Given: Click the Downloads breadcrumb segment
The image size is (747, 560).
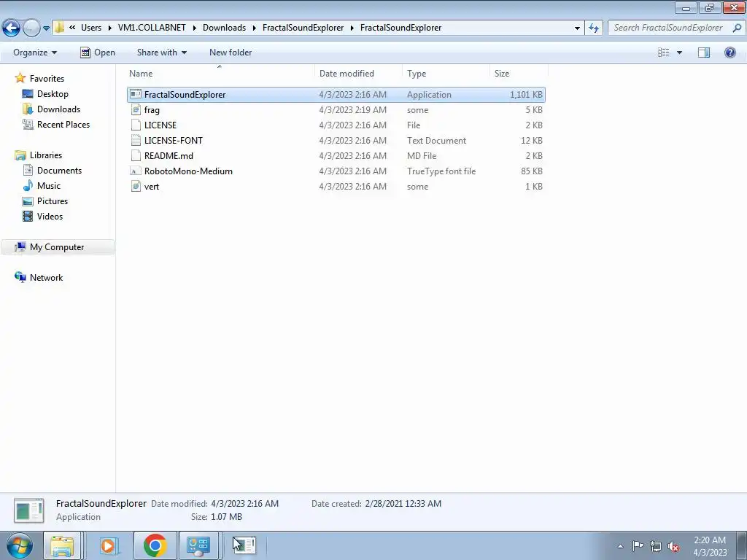Looking at the screenshot, I should click(225, 28).
